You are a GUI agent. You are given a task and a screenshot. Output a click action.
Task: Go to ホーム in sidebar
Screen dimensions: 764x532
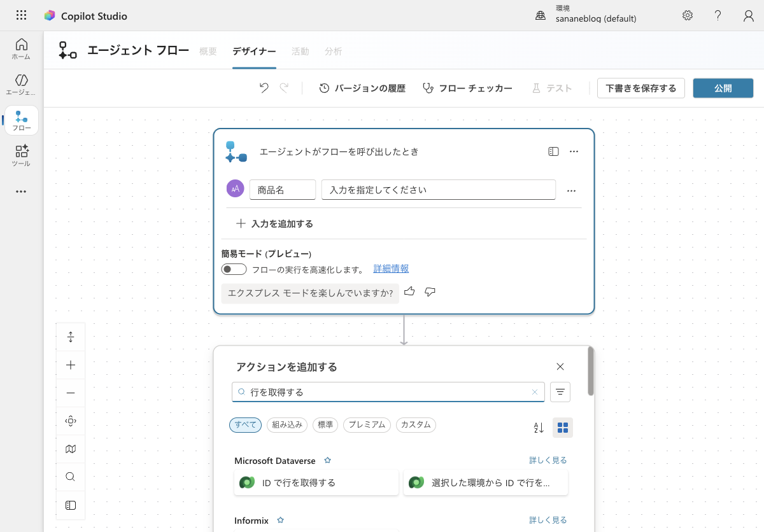point(21,49)
